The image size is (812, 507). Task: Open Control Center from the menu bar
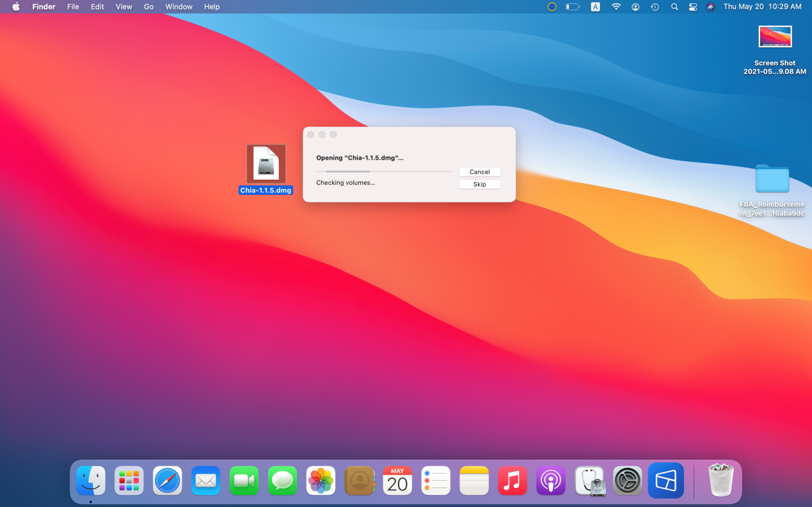point(693,6)
